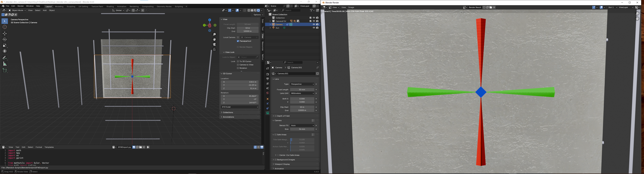Click the outliner search field

291,11
